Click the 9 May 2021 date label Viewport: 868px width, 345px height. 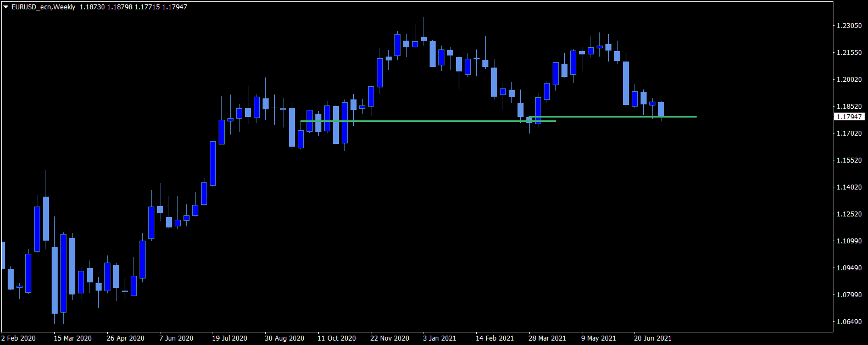[x=598, y=338]
